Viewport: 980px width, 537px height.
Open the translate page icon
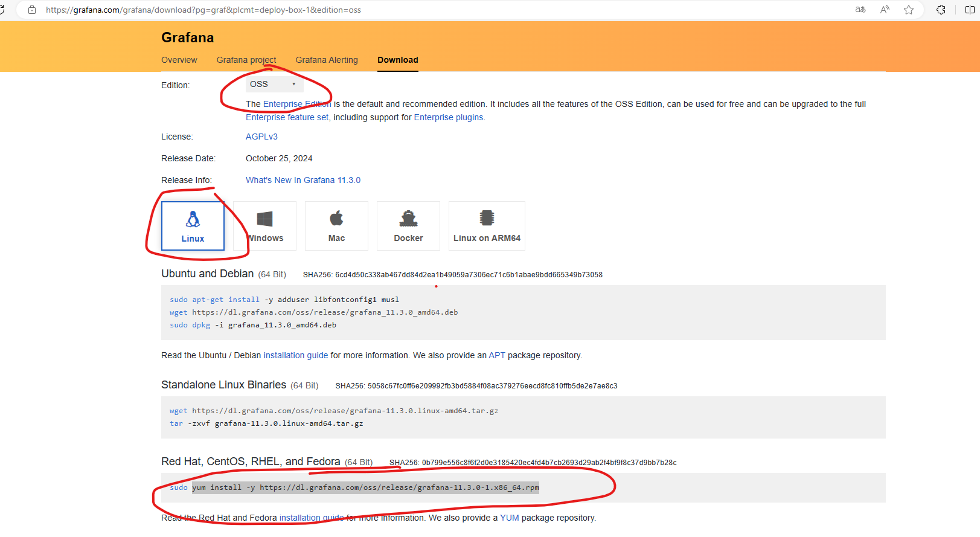[x=860, y=10]
